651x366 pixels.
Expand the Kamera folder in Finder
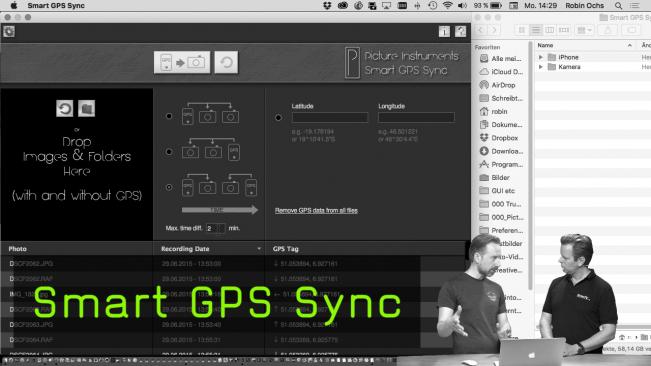point(541,67)
